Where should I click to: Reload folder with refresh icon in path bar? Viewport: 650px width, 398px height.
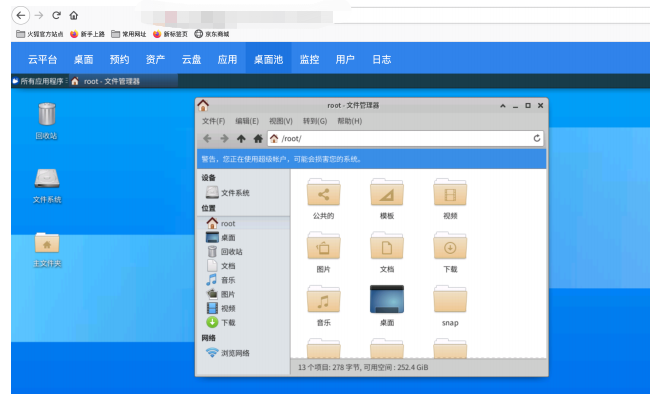click(537, 138)
